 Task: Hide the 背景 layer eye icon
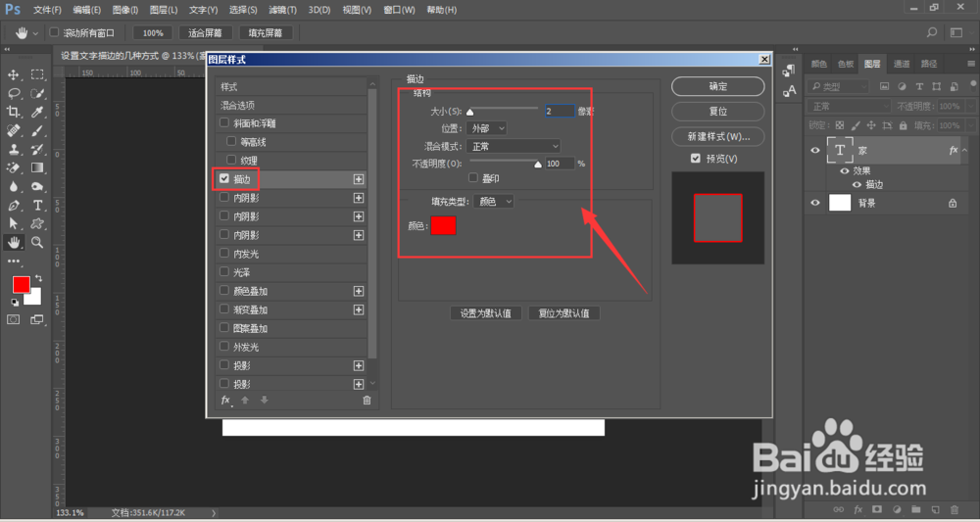815,203
